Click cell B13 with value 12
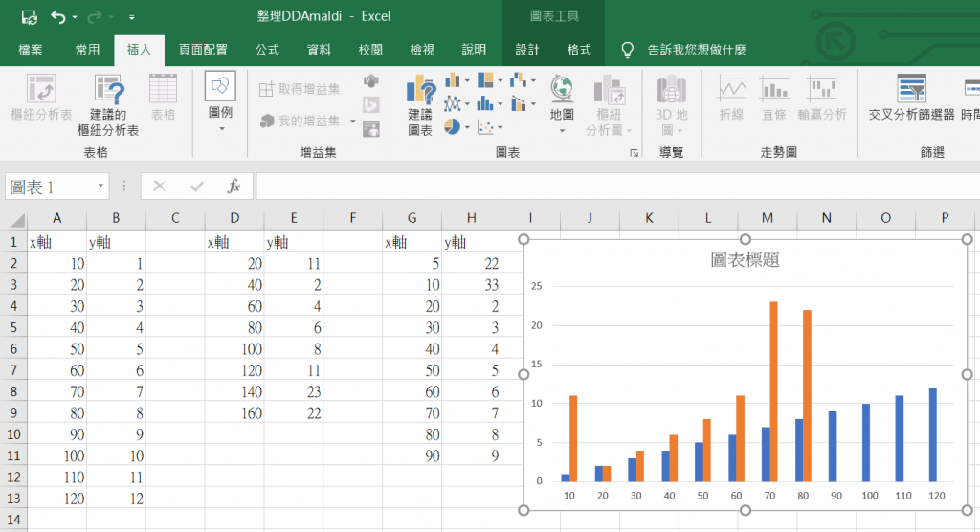Image resolution: width=980 pixels, height=532 pixels. tap(116, 499)
